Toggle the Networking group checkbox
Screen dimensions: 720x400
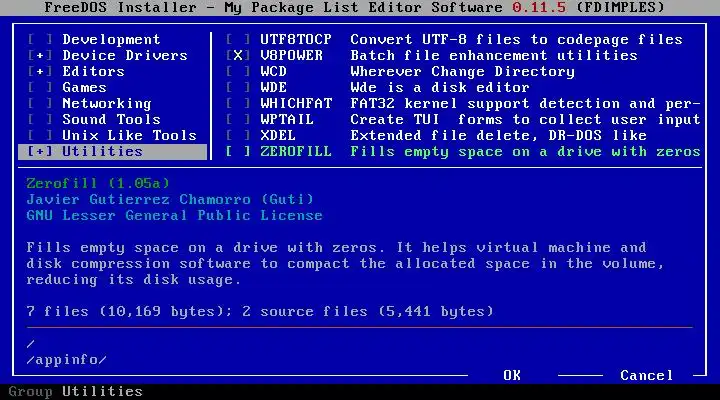(x=40, y=104)
